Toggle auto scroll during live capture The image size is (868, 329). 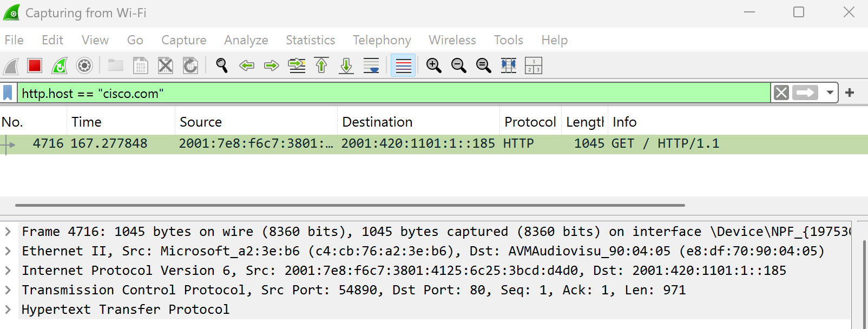coord(371,66)
